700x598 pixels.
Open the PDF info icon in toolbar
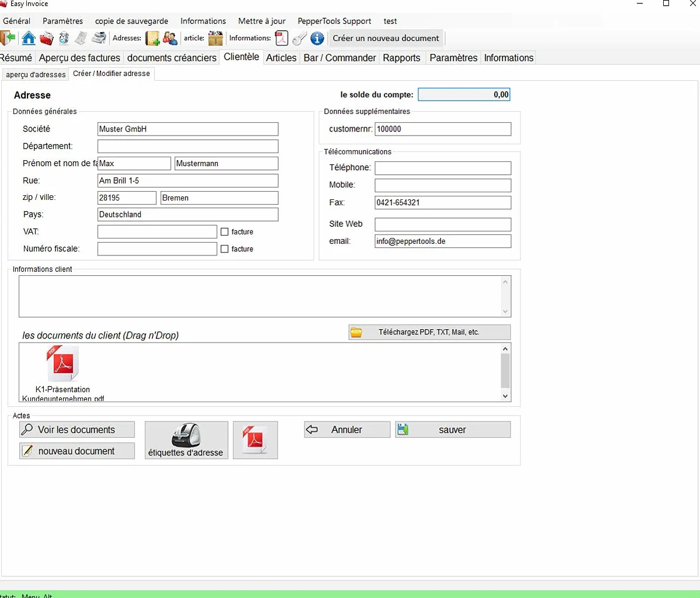coord(282,39)
